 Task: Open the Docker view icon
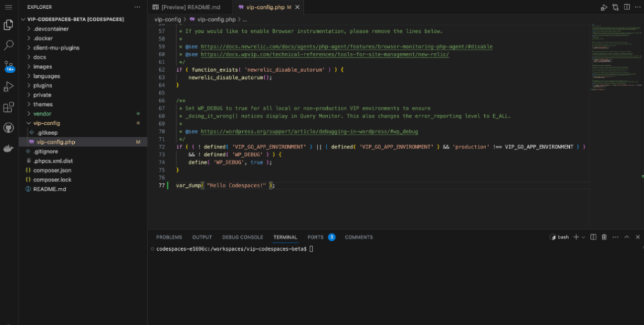tap(8, 148)
